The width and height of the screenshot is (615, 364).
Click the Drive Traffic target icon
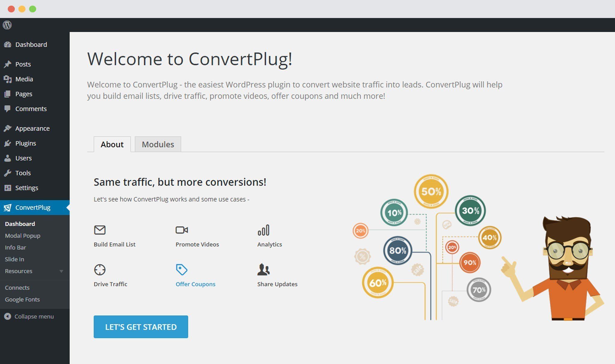click(x=100, y=270)
